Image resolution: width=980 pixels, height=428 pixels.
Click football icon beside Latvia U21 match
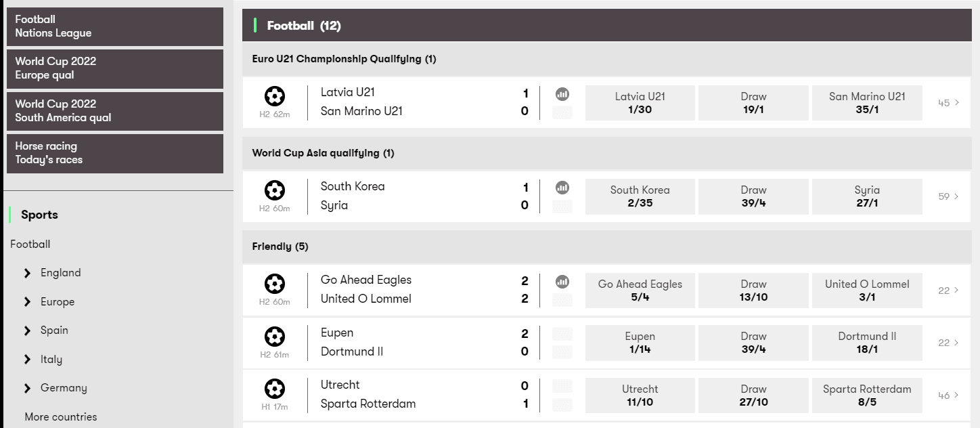point(275,96)
